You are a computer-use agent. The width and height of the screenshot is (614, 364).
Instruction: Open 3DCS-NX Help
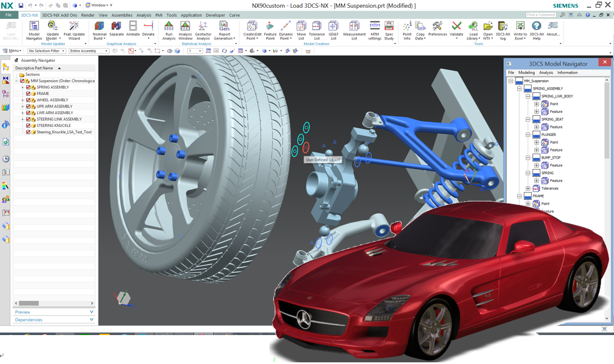pyautogui.click(x=537, y=30)
